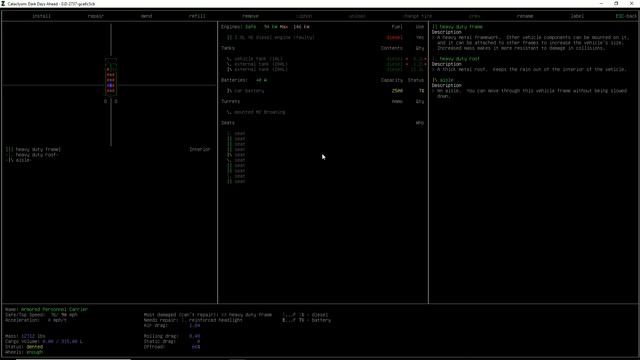
Task: Select aisle in left parts list
Action: pyautogui.click(x=19, y=160)
